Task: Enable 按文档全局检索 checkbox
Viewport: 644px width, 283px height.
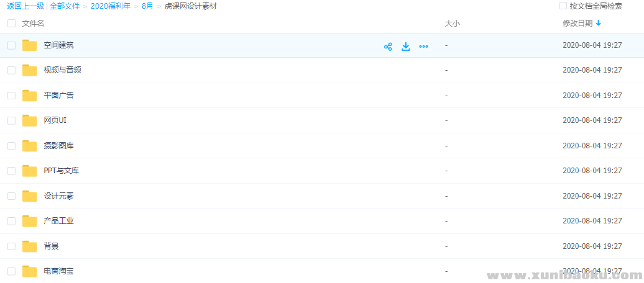Action: click(563, 6)
